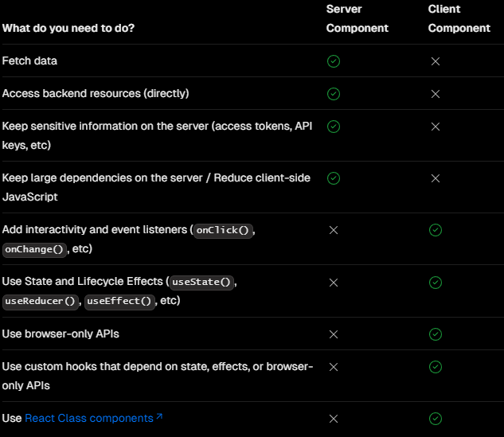Click the Server Component column header

coord(357,18)
